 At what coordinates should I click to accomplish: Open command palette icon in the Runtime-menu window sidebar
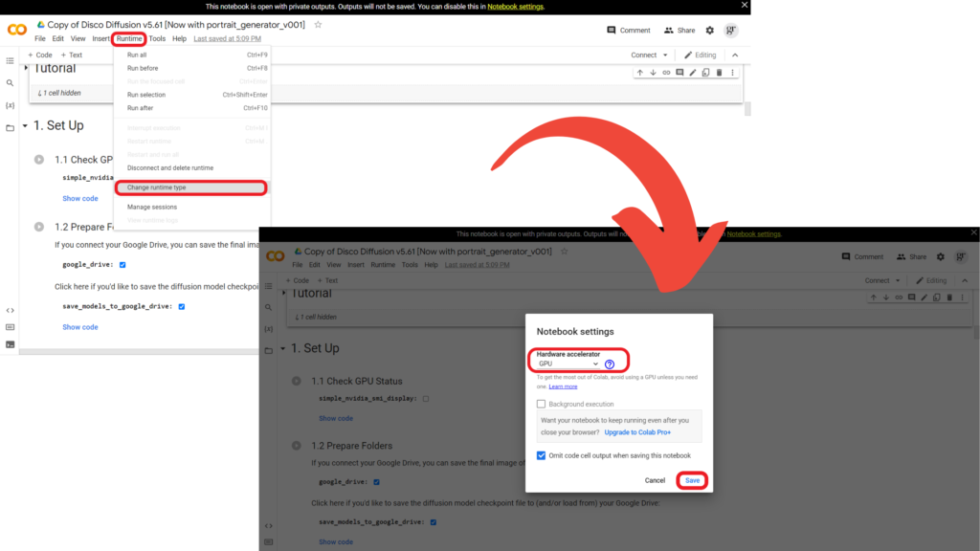point(10,327)
